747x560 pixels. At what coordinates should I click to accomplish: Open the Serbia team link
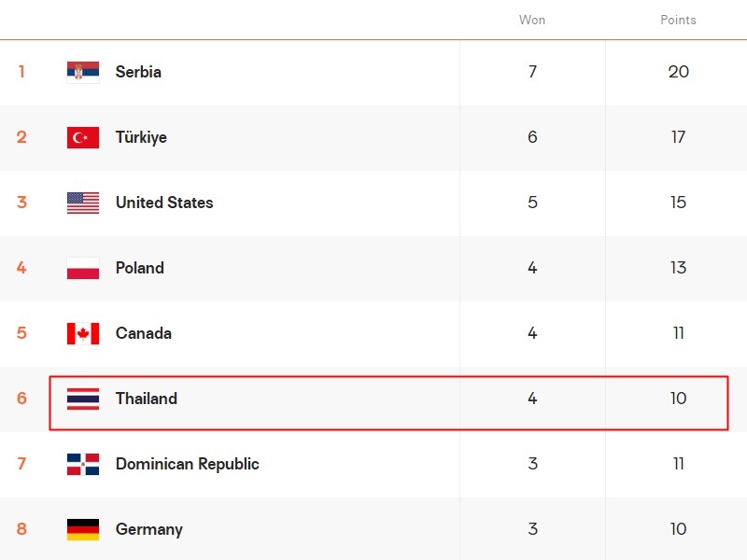click(x=138, y=72)
